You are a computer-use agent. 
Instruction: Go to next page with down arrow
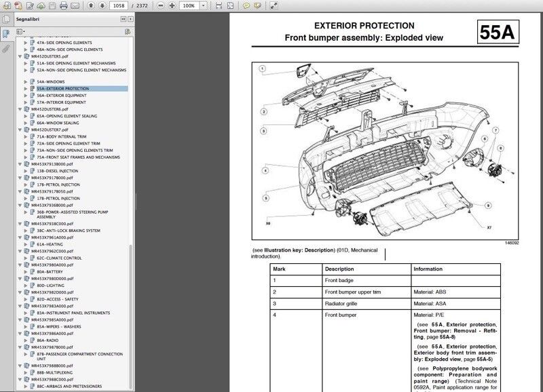[x=102, y=5]
